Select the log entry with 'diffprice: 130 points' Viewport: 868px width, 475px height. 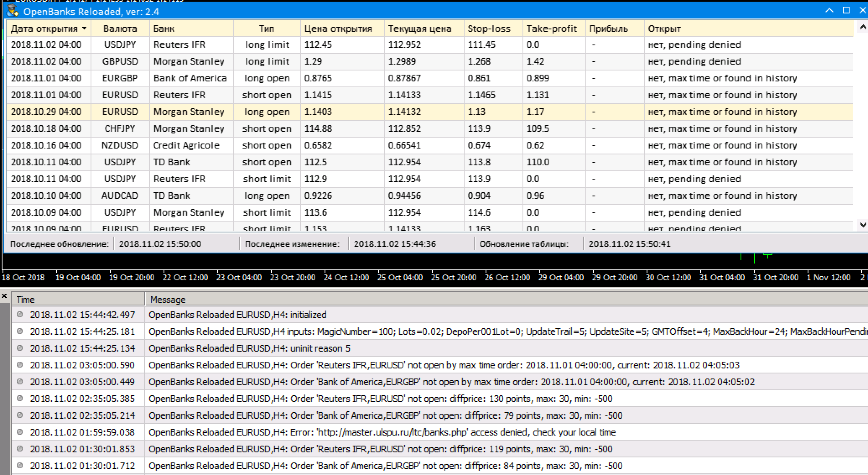(x=440, y=399)
